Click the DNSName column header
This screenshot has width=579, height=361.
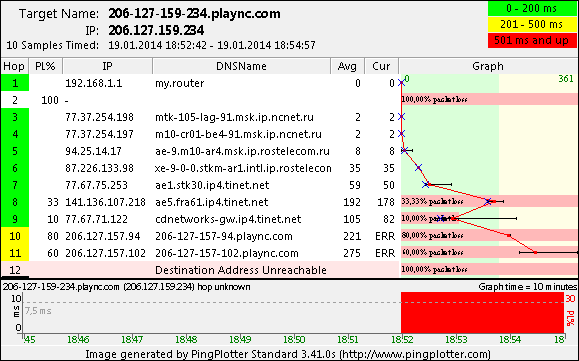[241, 66]
